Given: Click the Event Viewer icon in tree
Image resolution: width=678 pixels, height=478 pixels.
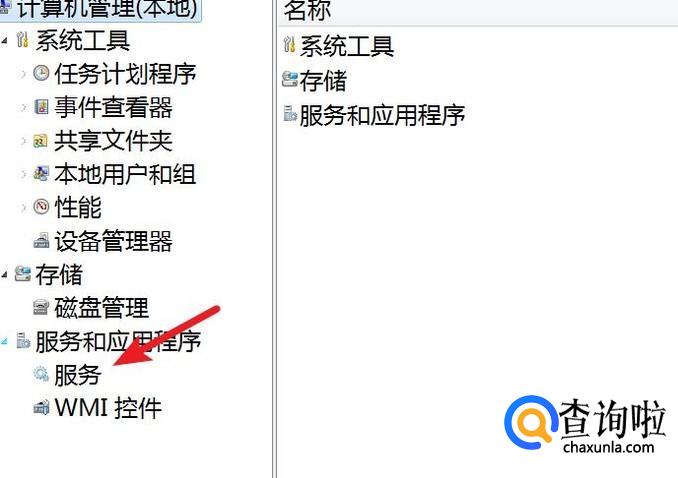Looking at the screenshot, I should click(x=41, y=106).
